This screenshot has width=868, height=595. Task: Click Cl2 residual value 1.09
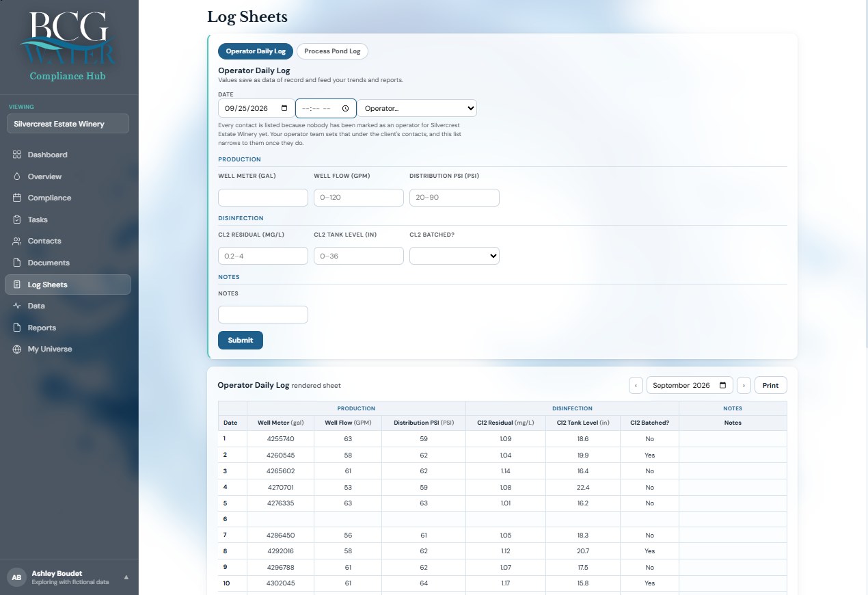[506, 439]
